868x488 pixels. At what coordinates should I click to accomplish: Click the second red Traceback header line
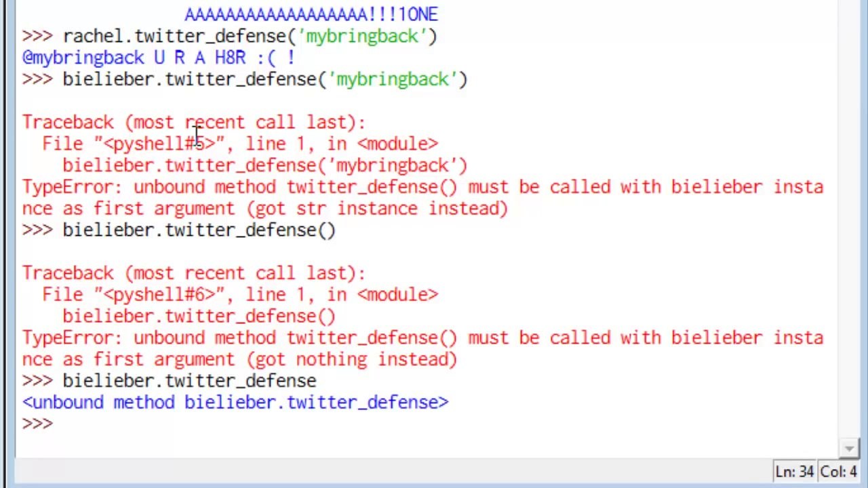[x=194, y=273]
